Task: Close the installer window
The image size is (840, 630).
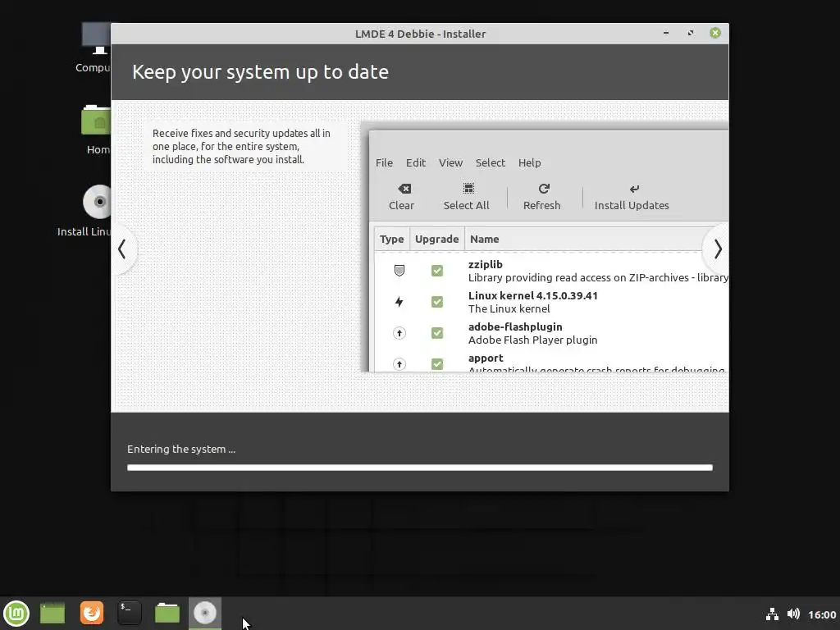Action: [715, 33]
